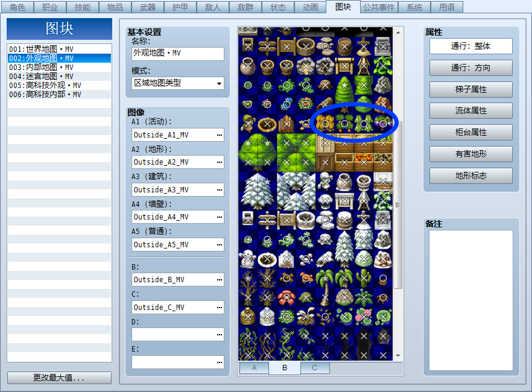
Task: Select the snowy wooden fence gate tile
Action: tap(287, 221)
